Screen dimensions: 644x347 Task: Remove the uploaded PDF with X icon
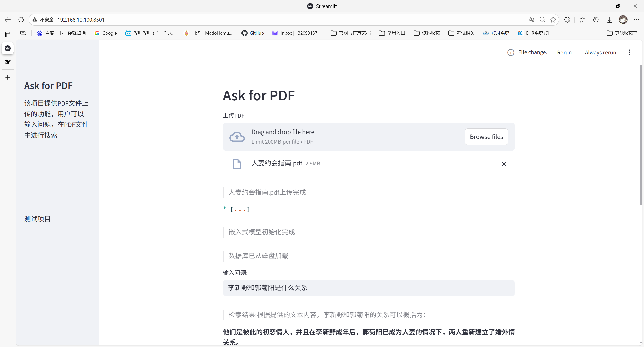[504, 164]
